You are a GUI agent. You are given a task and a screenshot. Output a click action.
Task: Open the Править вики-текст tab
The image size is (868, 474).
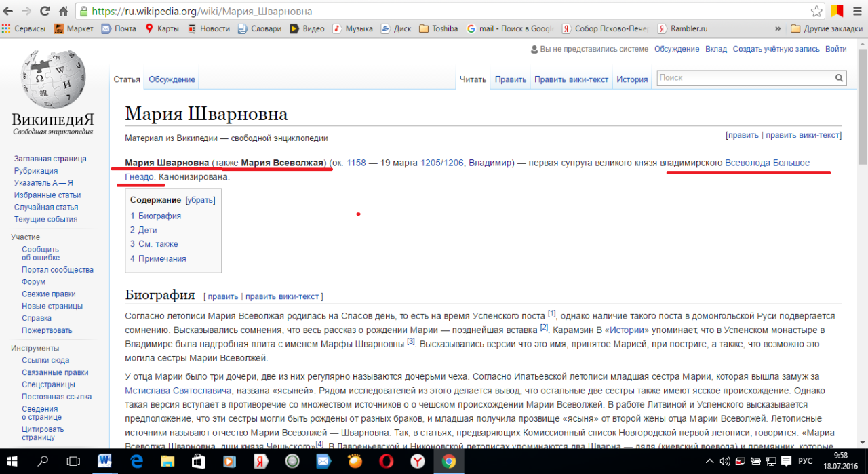[572, 80]
